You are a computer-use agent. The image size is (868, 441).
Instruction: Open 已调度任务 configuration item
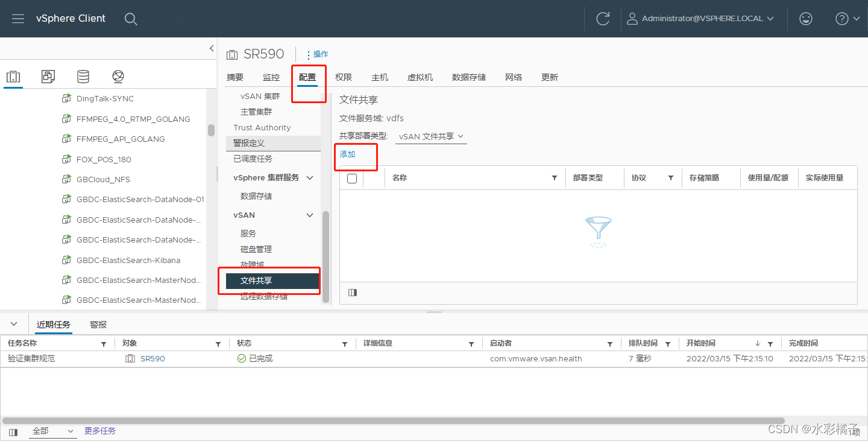tap(253, 159)
